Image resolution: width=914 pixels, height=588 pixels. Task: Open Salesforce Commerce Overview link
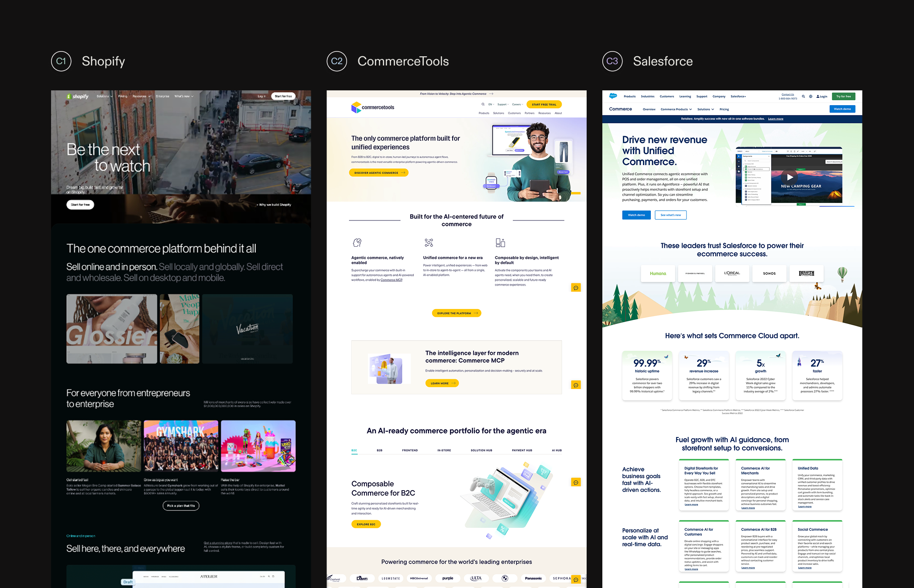[649, 109]
